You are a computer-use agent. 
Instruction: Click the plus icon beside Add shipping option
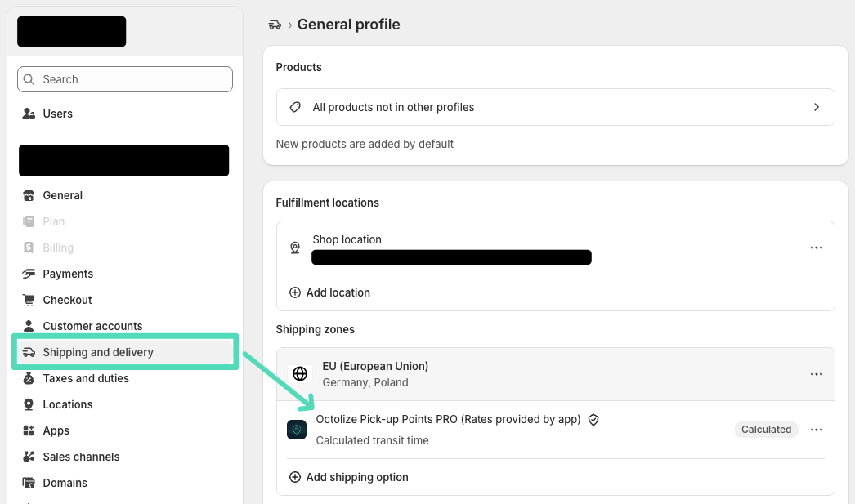[295, 477]
